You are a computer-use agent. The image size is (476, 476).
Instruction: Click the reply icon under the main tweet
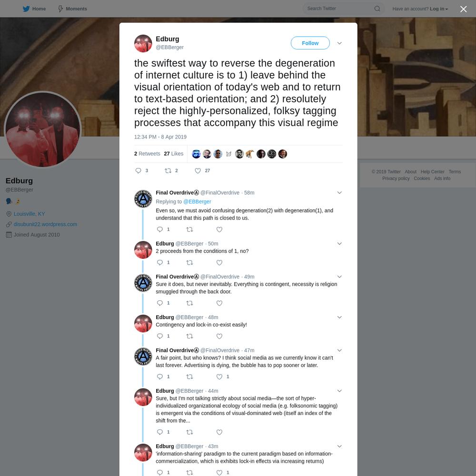point(138,170)
